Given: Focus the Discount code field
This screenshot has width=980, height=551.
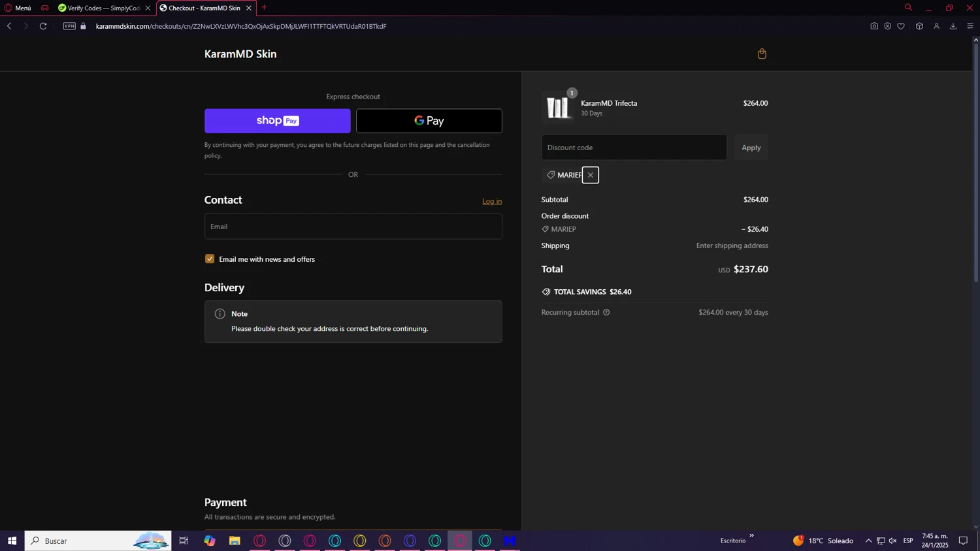Looking at the screenshot, I should point(634,148).
